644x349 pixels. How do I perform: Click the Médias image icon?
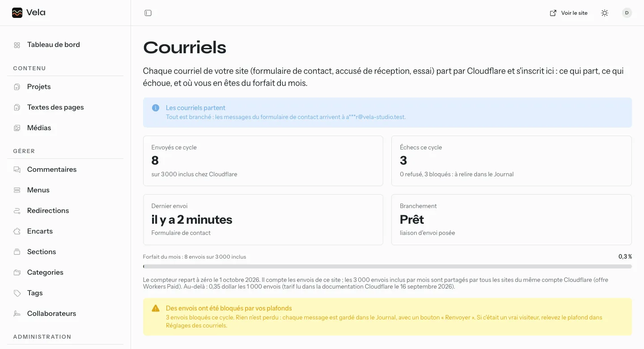click(17, 128)
